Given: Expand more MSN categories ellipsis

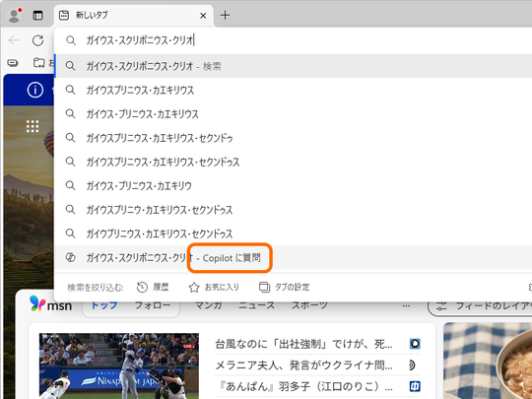Looking at the screenshot, I should click(x=406, y=305).
